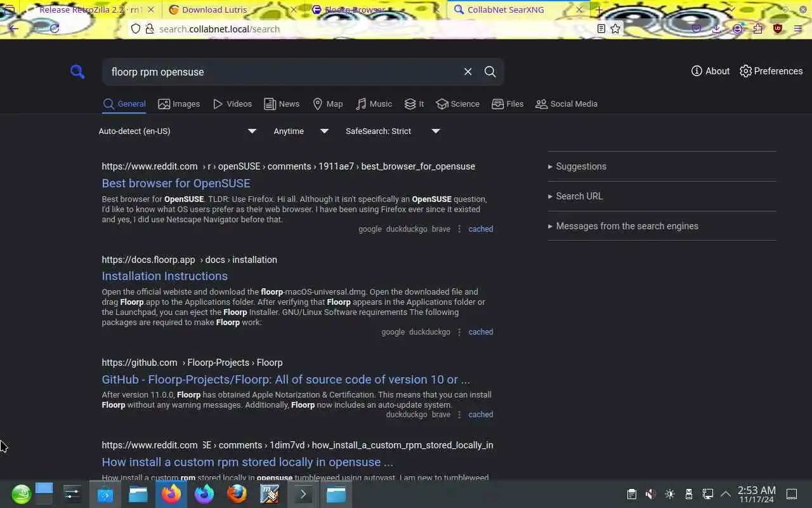
Task: Switch to Map category
Action: [328, 104]
